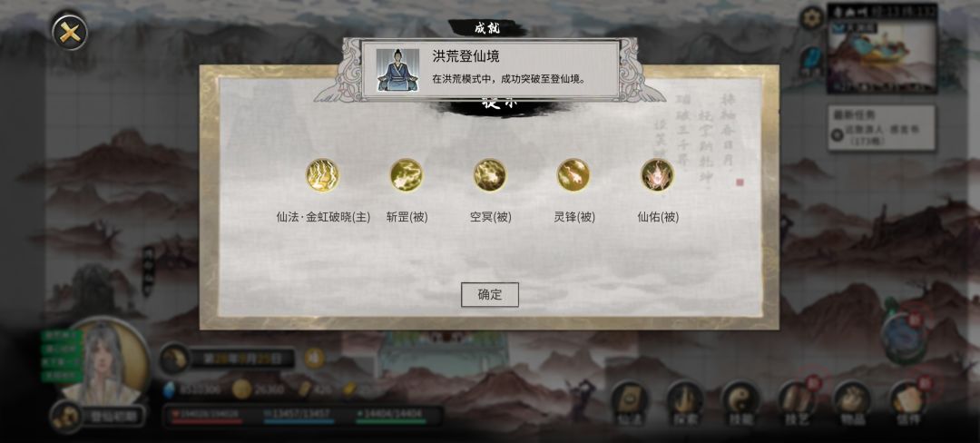Select the 仙法·金虹破晓 main skill icon
The height and width of the screenshot is (443, 980).
(x=322, y=175)
